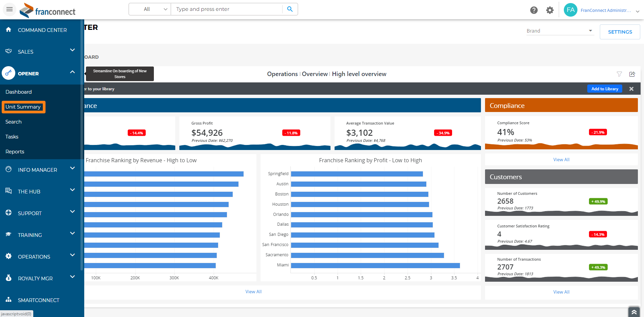
Task: Click the search magnifier icon
Action: pos(290,9)
